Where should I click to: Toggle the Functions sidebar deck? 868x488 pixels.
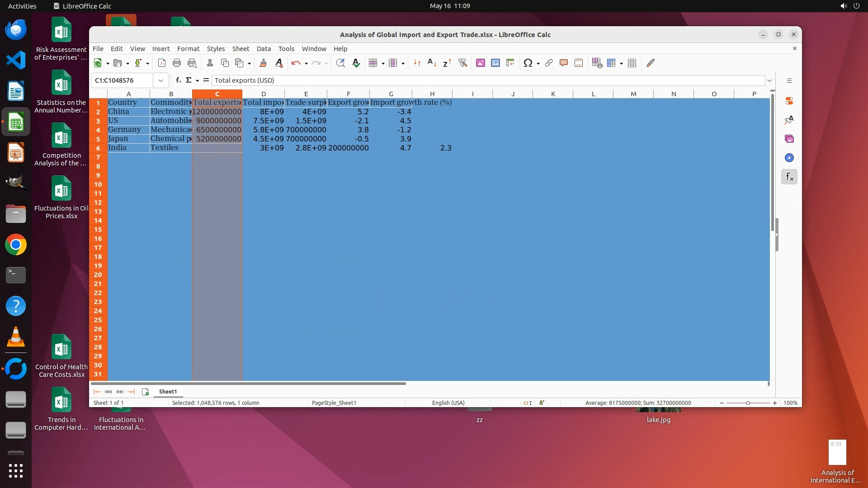point(789,177)
